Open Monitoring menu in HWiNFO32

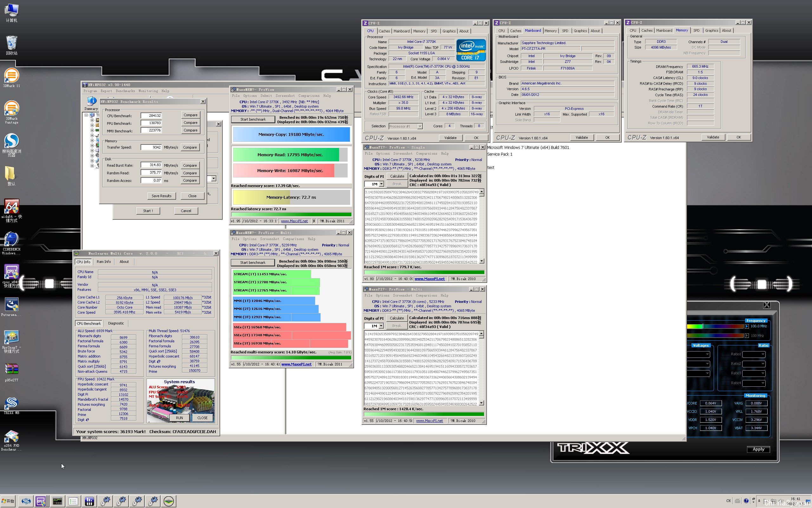click(x=148, y=91)
